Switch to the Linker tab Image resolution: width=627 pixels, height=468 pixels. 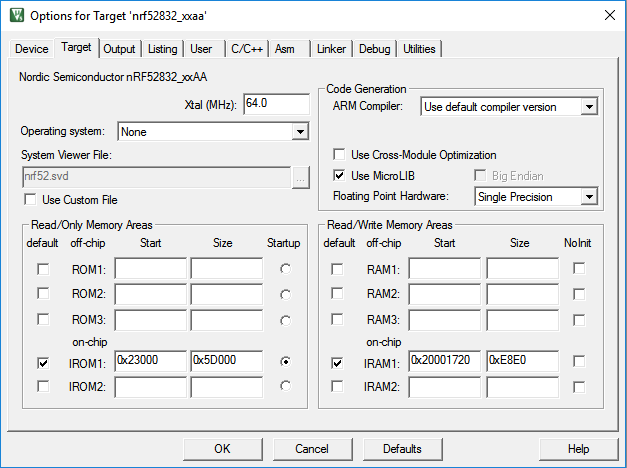(x=331, y=49)
